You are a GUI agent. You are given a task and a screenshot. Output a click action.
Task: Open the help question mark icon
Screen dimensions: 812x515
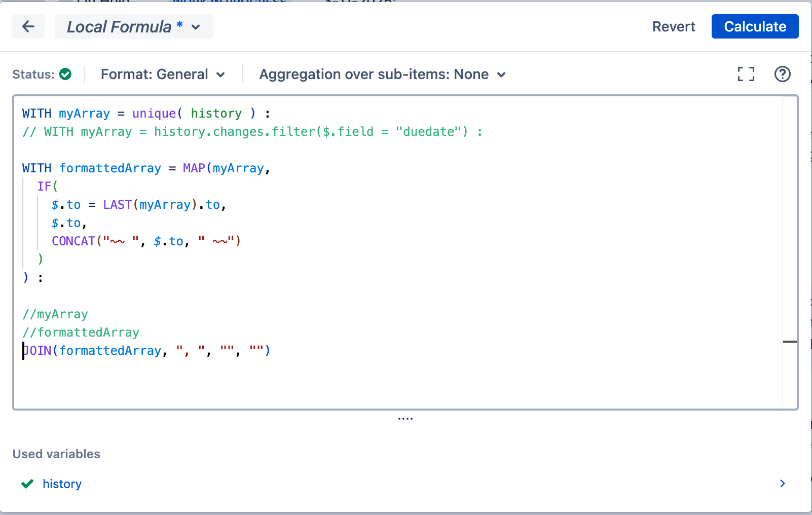pyautogui.click(x=782, y=74)
